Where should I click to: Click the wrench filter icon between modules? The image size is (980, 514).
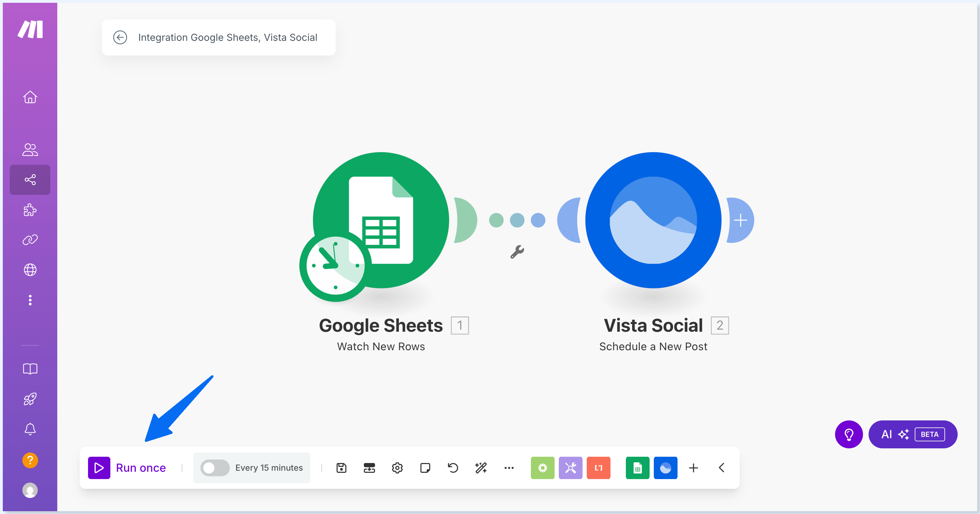coord(517,252)
